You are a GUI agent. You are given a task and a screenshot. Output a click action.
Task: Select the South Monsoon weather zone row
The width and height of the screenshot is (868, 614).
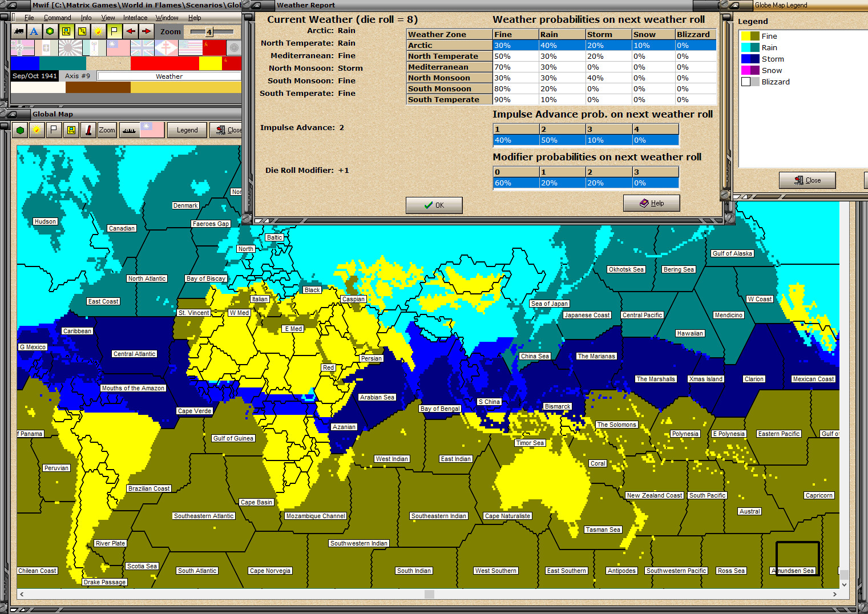coord(562,88)
